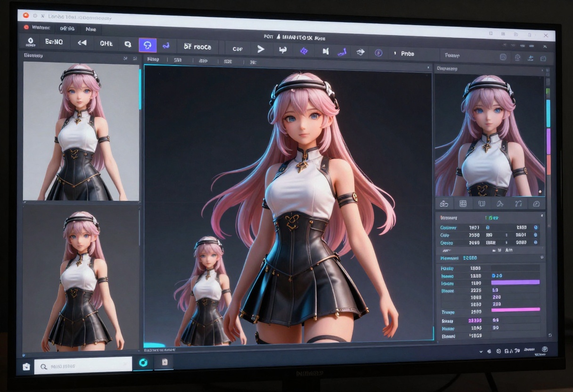Switch to the fifth viewport tab

(x=253, y=62)
